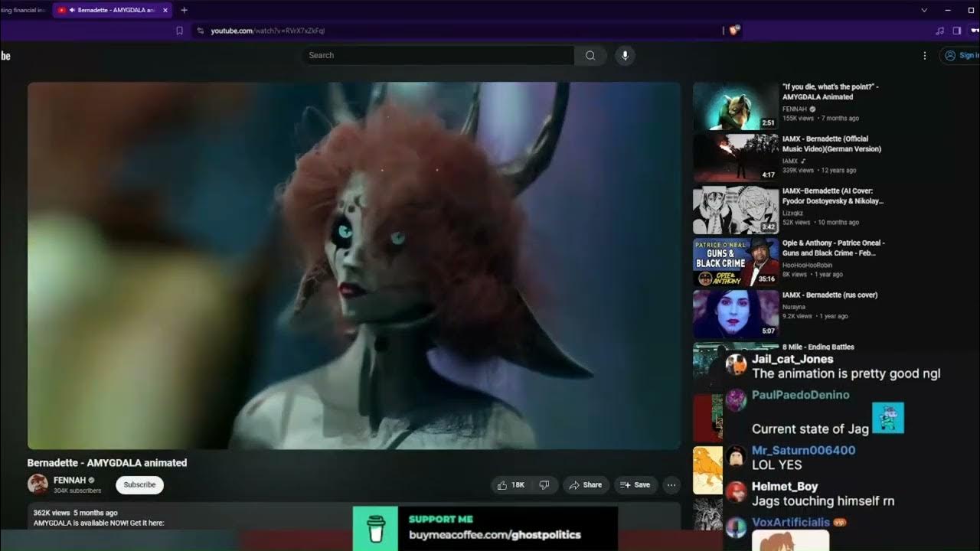Share the Bernadette video
This screenshot has width=980, height=551.
coord(586,484)
